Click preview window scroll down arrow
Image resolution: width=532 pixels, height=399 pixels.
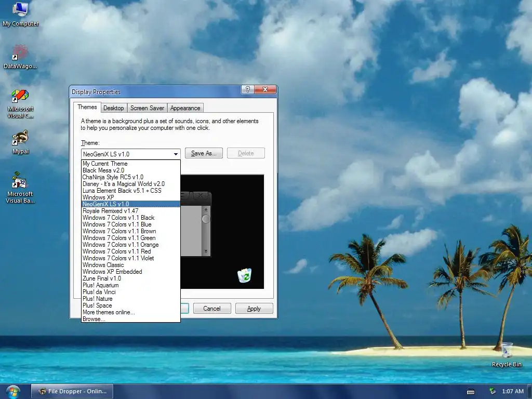pyautogui.click(x=206, y=251)
